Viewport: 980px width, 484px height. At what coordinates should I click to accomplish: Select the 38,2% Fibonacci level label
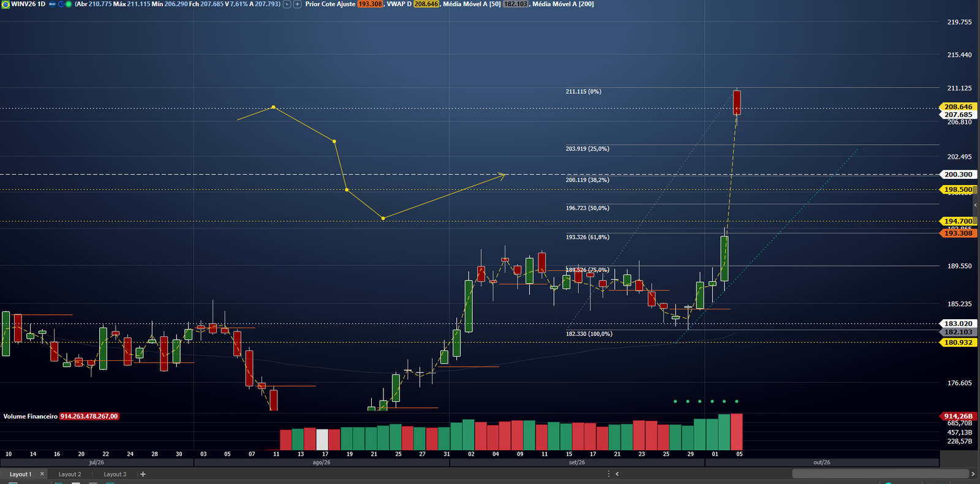tap(587, 180)
